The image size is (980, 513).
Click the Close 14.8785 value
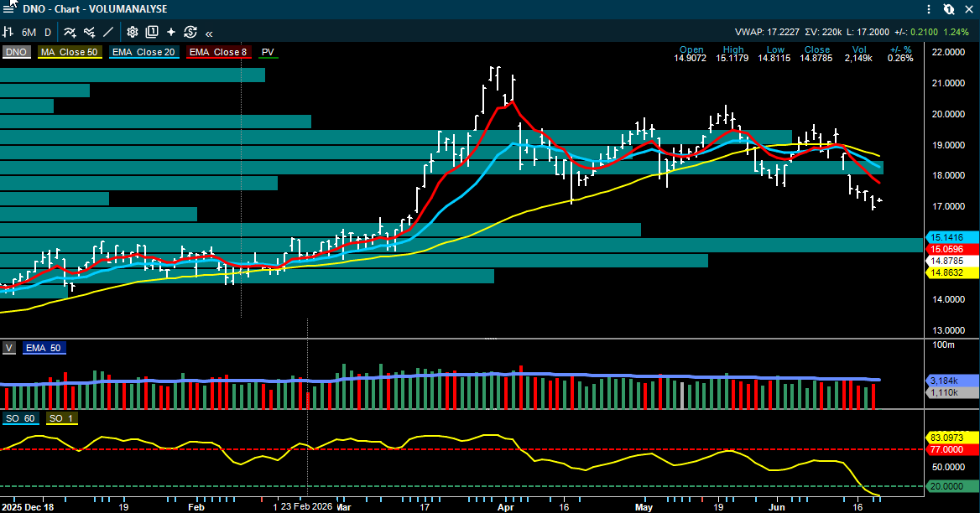point(816,58)
